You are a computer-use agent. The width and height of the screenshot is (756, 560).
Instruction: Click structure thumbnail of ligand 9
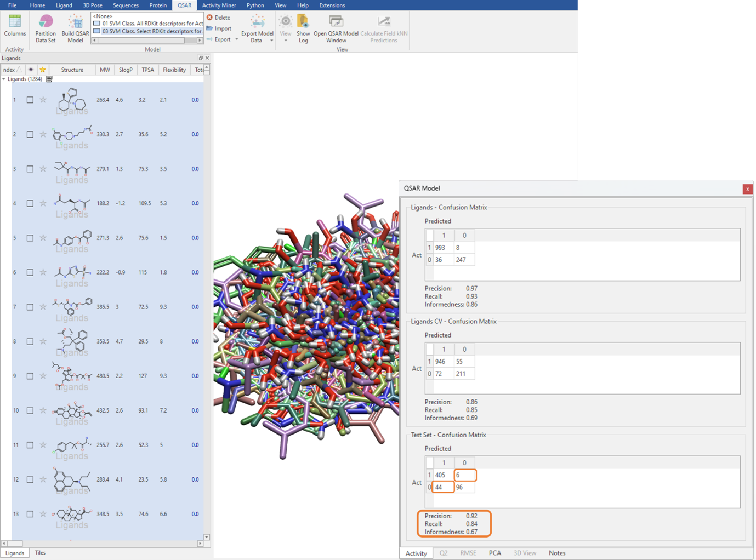pos(72,376)
